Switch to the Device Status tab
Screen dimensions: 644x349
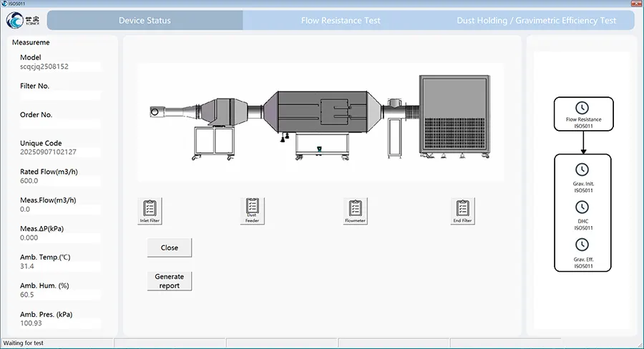[x=145, y=21]
